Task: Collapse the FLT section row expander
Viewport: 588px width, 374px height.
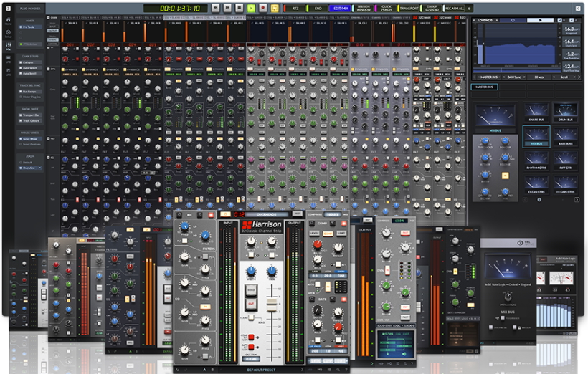Action: click(48, 139)
